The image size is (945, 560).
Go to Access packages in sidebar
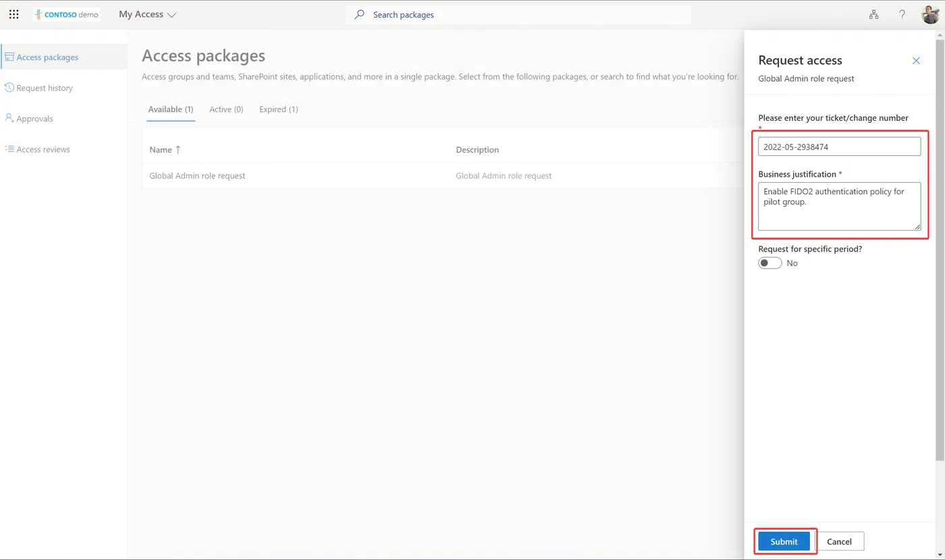pos(63,57)
